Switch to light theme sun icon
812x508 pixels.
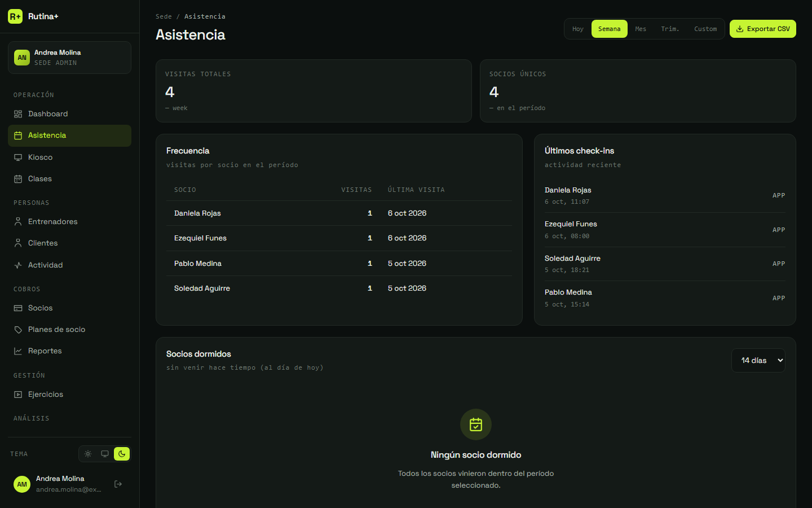(88, 454)
